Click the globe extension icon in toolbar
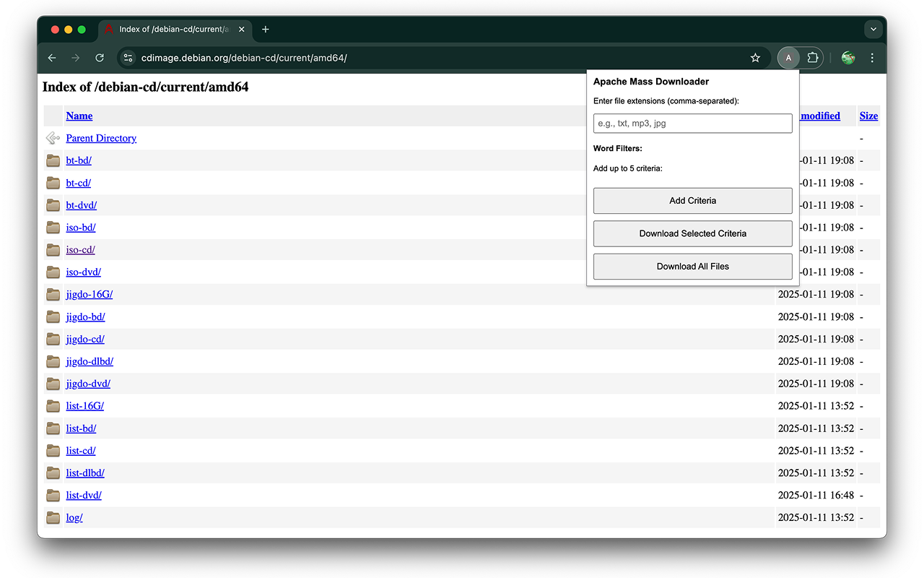This screenshot has height=578, width=924. coord(847,58)
